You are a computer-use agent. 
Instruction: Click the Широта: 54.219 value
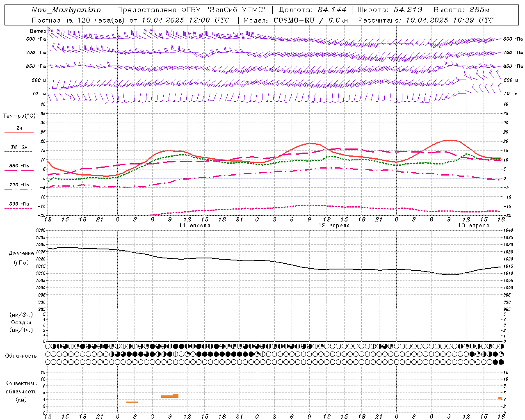390,10
